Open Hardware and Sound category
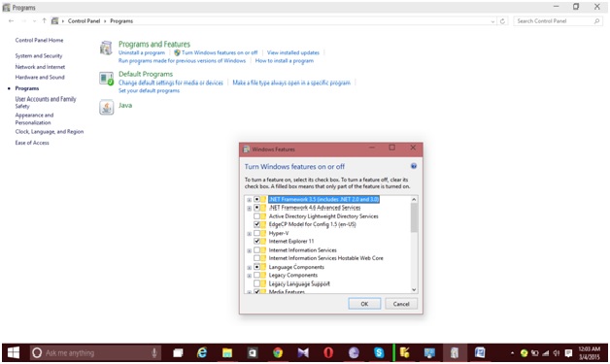The image size is (610, 364). point(40,77)
